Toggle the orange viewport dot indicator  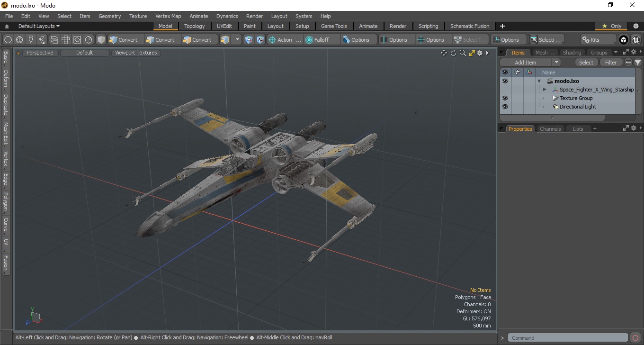point(18,53)
